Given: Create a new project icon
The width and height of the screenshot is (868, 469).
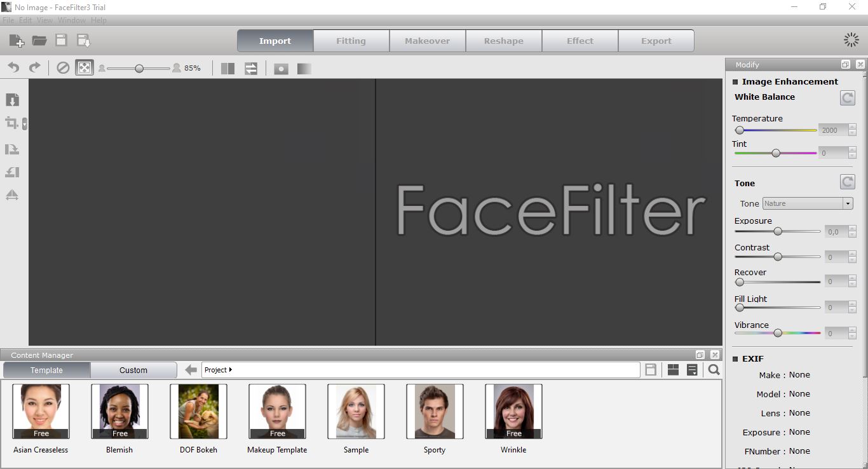Looking at the screenshot, I should click(17, 41).
